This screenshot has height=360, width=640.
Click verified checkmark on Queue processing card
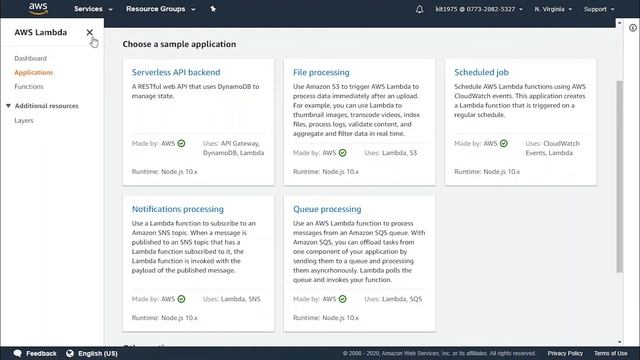(x=342, y=299)
